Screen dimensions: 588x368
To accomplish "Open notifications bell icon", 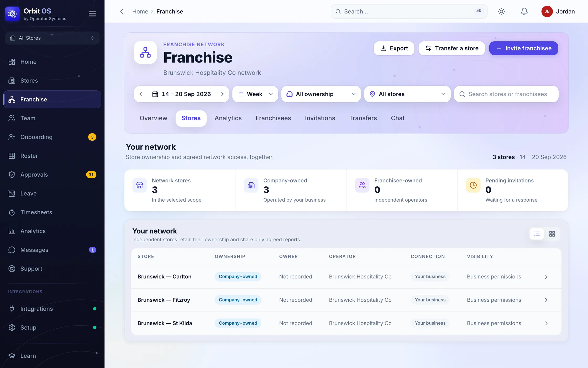I will pyautogui.click(x=524, y=12).
